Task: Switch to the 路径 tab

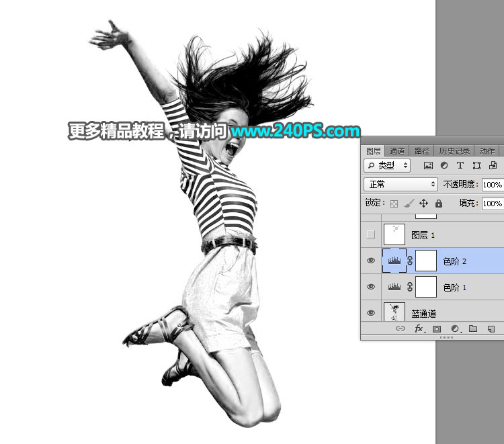Action: pyautogui.click(x=422, y=151)
